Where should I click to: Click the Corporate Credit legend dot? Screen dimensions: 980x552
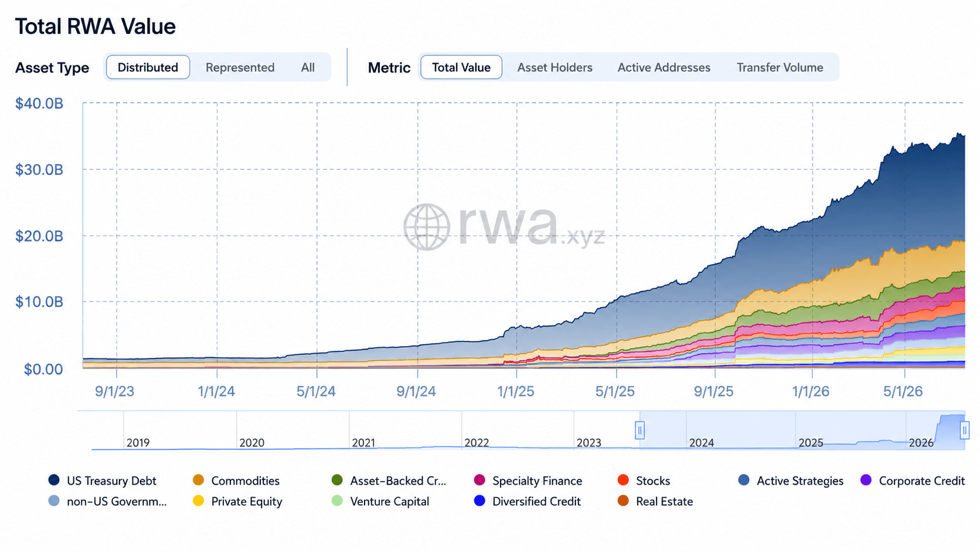(x=866, y=480)
